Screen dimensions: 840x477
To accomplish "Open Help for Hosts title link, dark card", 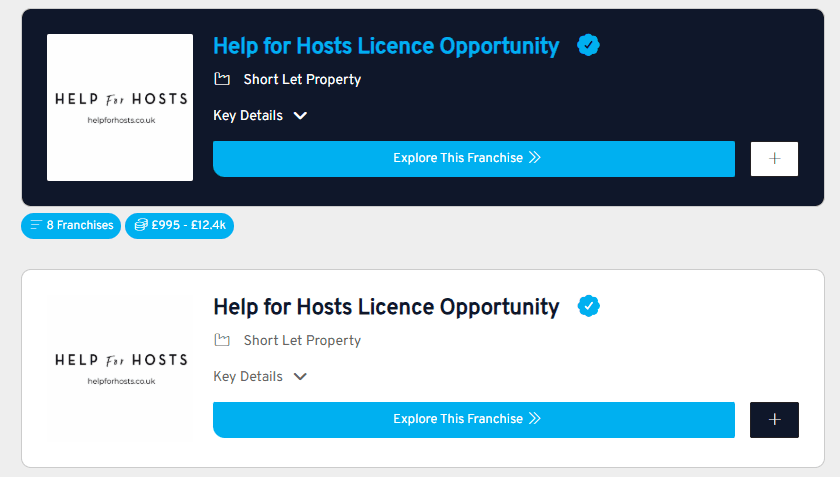I will pyautogui.click(x=386, y=46).
